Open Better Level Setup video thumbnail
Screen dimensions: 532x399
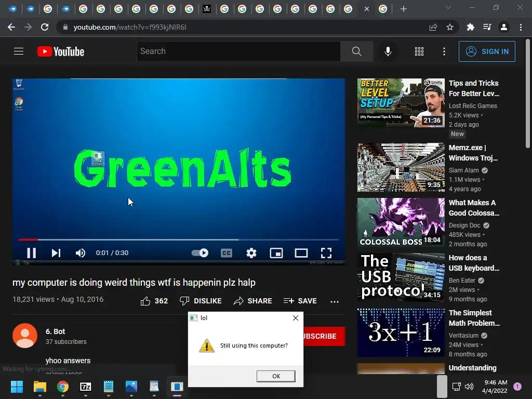pyautogui.click(x=401, y=103)
